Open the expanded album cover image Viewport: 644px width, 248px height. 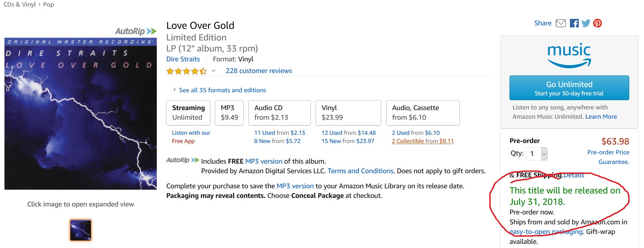point(81,114)
